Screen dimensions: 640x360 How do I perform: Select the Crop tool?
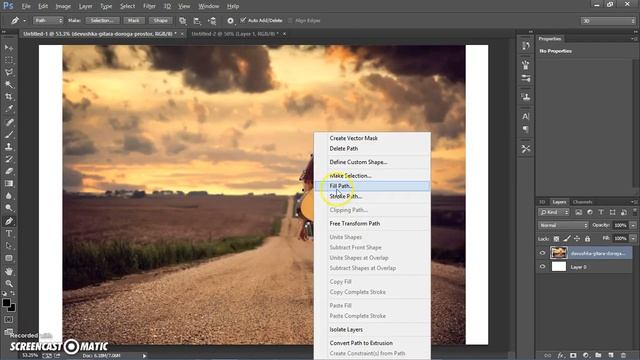pyautogui.click(x=9, y=97)
